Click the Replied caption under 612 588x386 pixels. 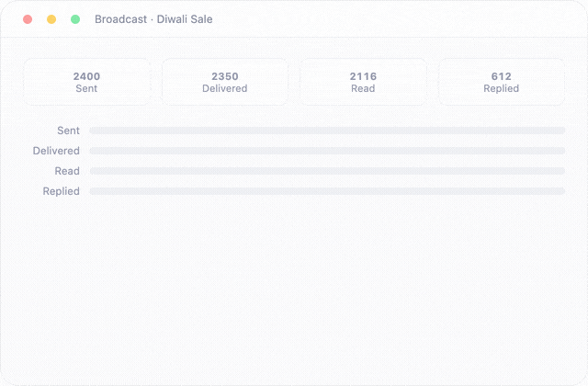click(502, 88)
